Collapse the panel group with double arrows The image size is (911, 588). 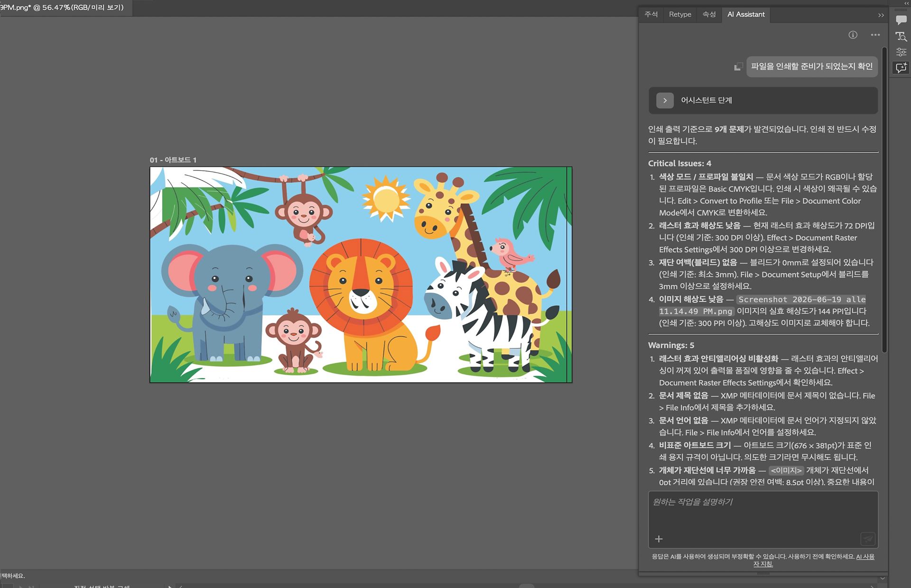tap(881, 15)
